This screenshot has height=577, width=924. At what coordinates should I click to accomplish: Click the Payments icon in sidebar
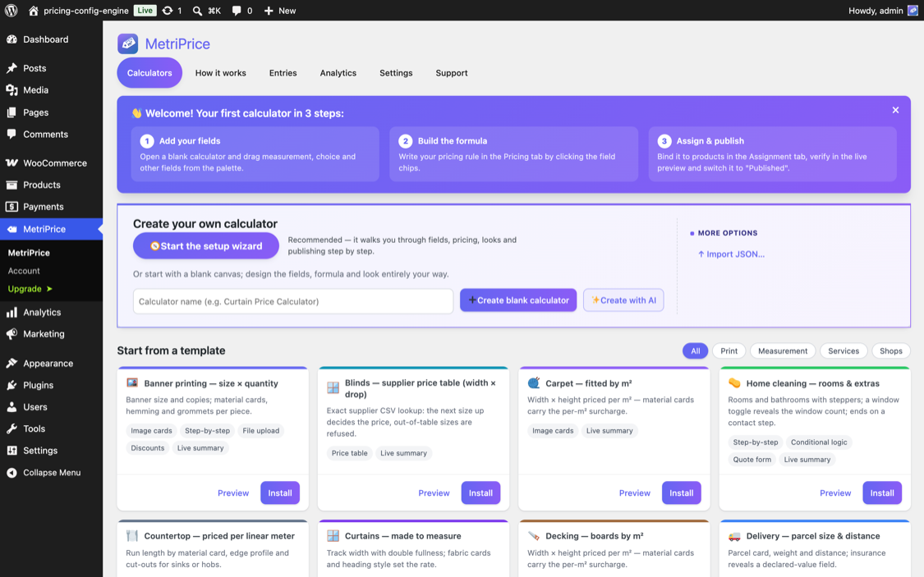click(11, 207)
